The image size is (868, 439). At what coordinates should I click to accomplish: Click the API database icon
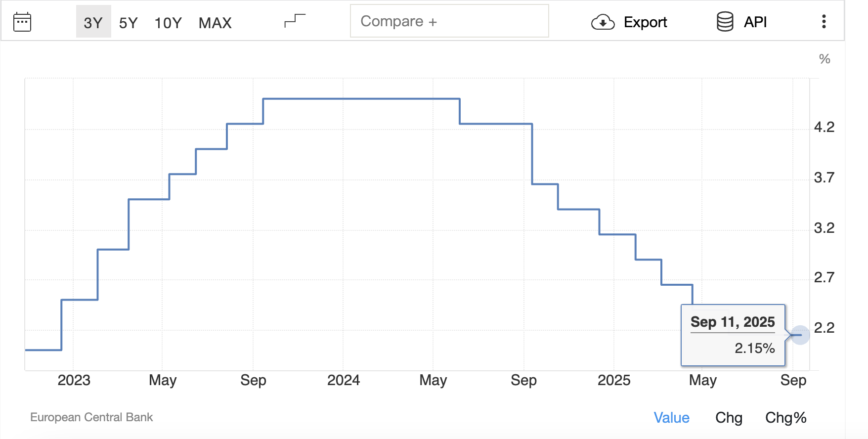tap(725, 22)
